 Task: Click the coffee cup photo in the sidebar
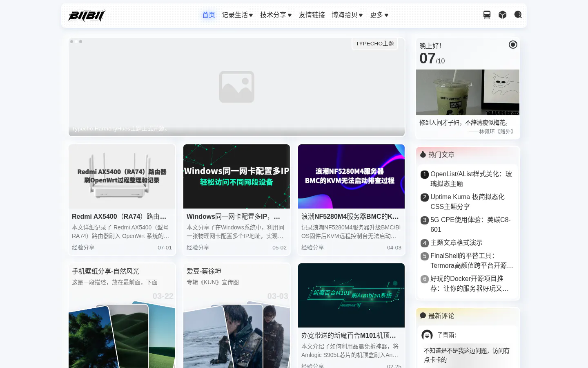click(468, 92)
